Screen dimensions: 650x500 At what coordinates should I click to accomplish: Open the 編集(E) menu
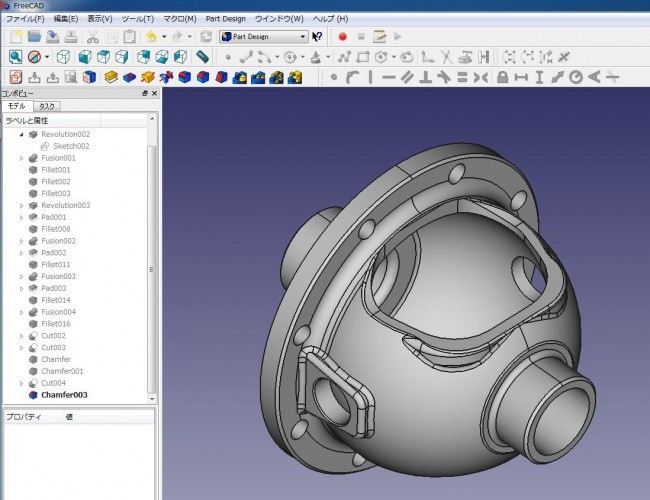(x=66, y=19)
